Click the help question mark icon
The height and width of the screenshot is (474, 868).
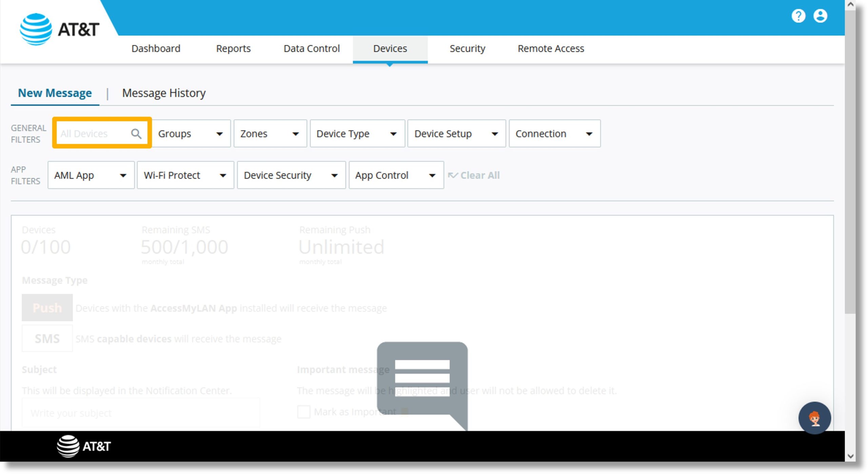(798, 16)
